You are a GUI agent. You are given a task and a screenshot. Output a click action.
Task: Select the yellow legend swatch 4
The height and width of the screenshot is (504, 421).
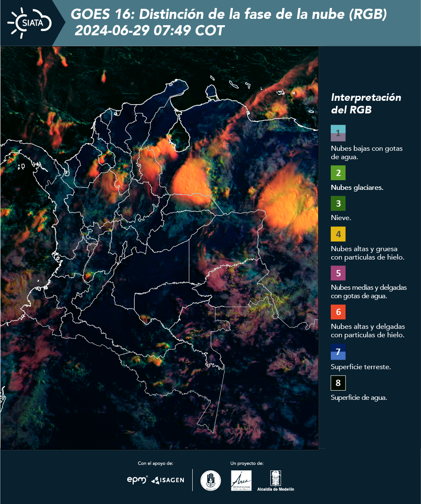[338, 234]
